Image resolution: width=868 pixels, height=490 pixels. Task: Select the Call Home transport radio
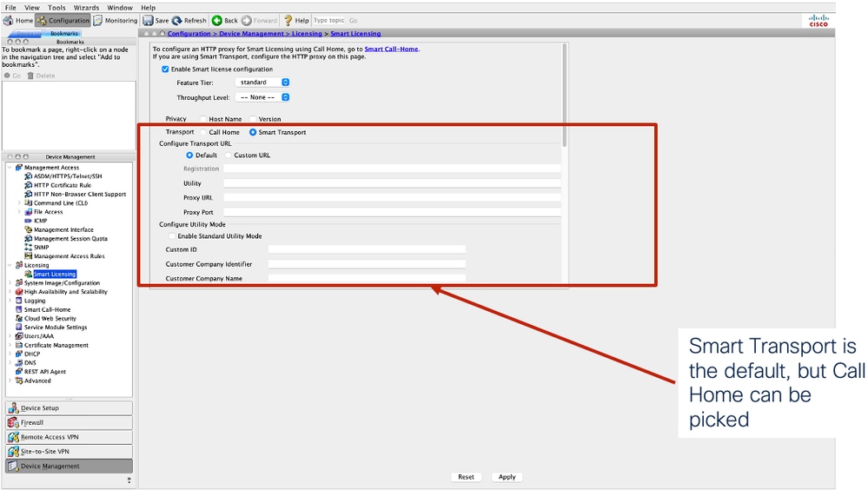pos(203,132)
